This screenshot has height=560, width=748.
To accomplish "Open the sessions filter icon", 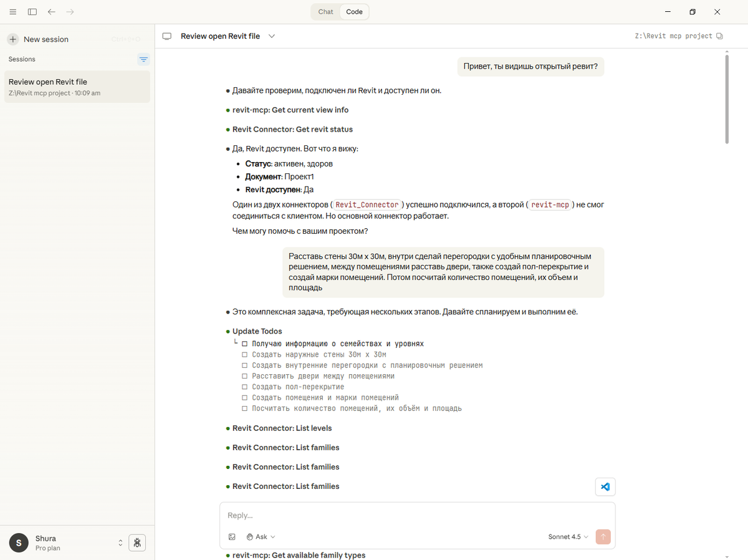I will (143, 59).
